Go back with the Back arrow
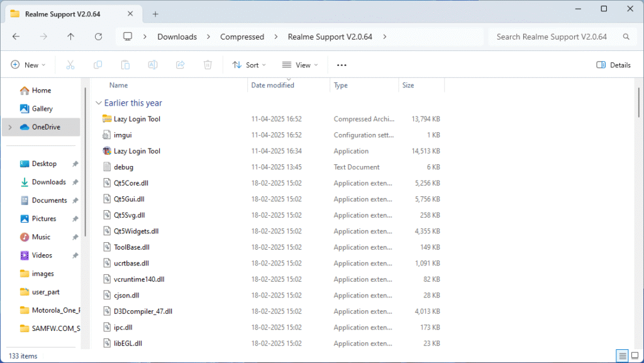The image size is (644, 363). tap(16, 36)
